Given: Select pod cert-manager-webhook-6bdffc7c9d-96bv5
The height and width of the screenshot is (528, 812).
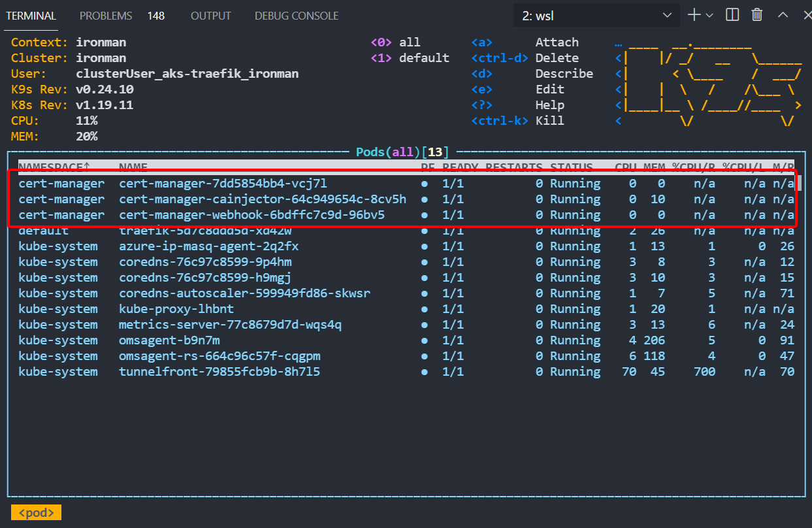Looking at the screenshot, I should tap(406, 215).
